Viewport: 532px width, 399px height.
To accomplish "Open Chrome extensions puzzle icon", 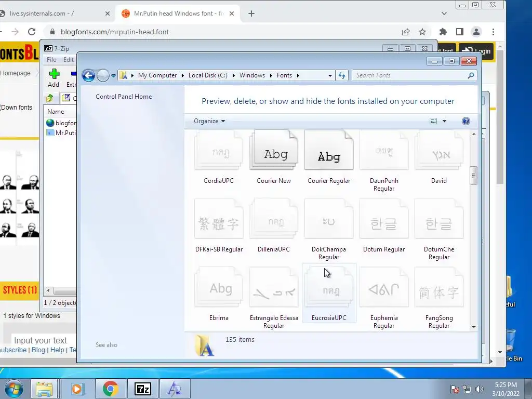I will tap(443, 32).
